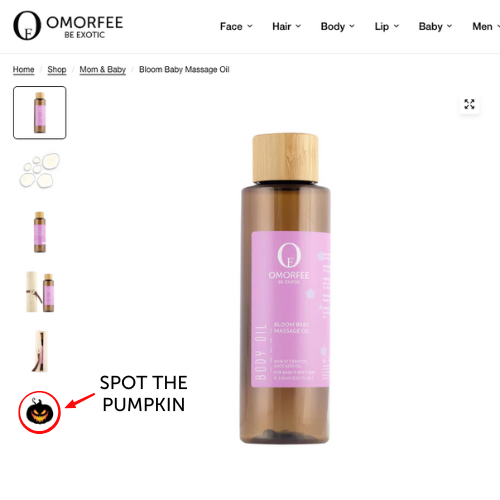This screenshot has height=500, width=500.
Task: Click the main product bottle image
Action: (x=285, y=288)
